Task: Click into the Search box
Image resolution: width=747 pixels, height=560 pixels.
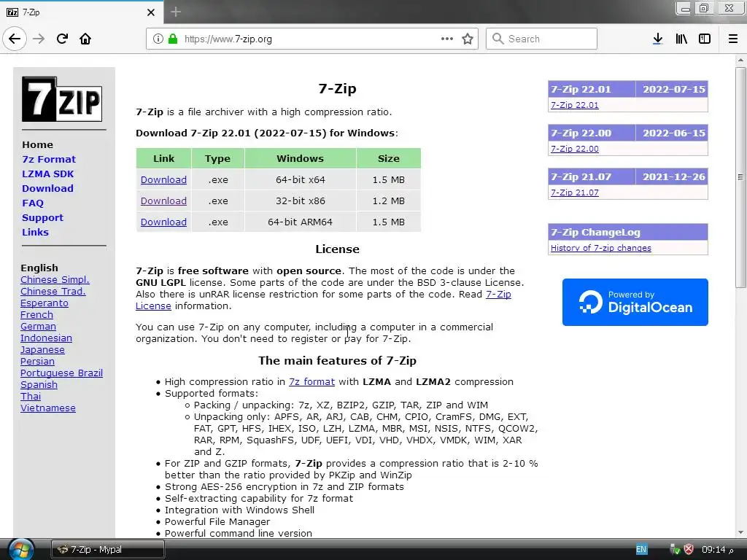Action: pyautogui.click(x=542, y=39)
